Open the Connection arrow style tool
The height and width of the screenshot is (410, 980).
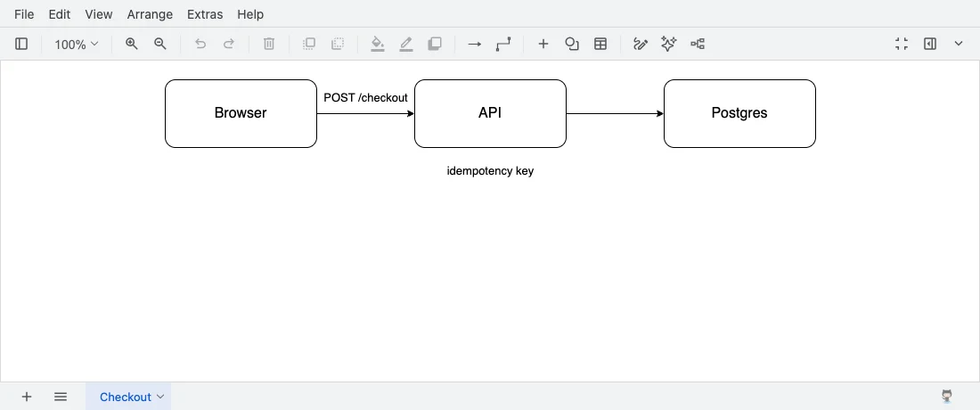click(x=474, y=44)
